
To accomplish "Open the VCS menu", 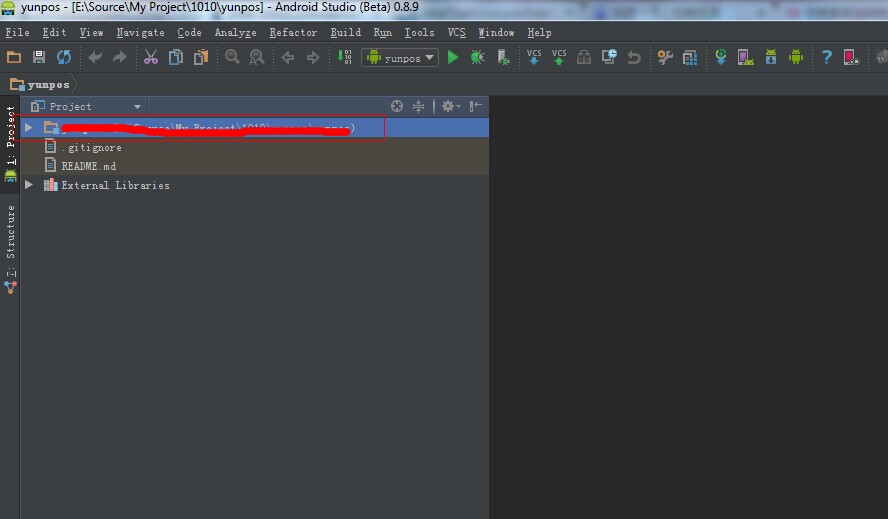I will (x=456, y=33).
